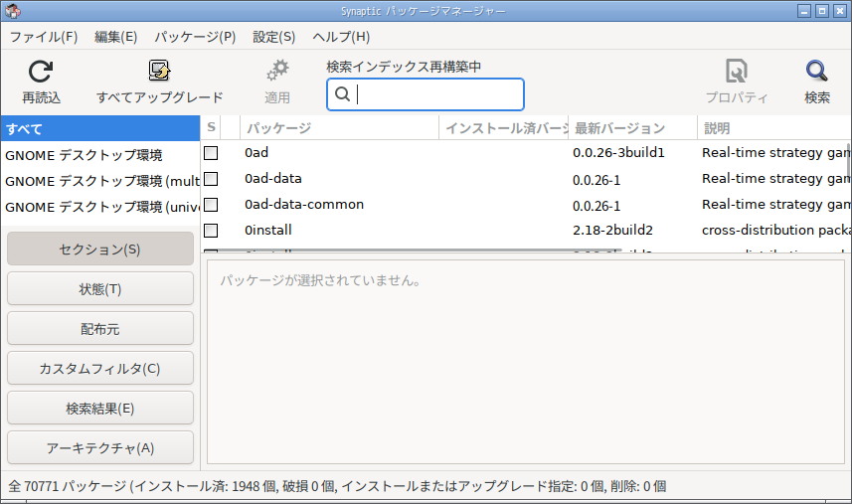Select GNOME デスクトップ環境 (universe) section
Screen dimensions: 852x504
tap(100, 207)
